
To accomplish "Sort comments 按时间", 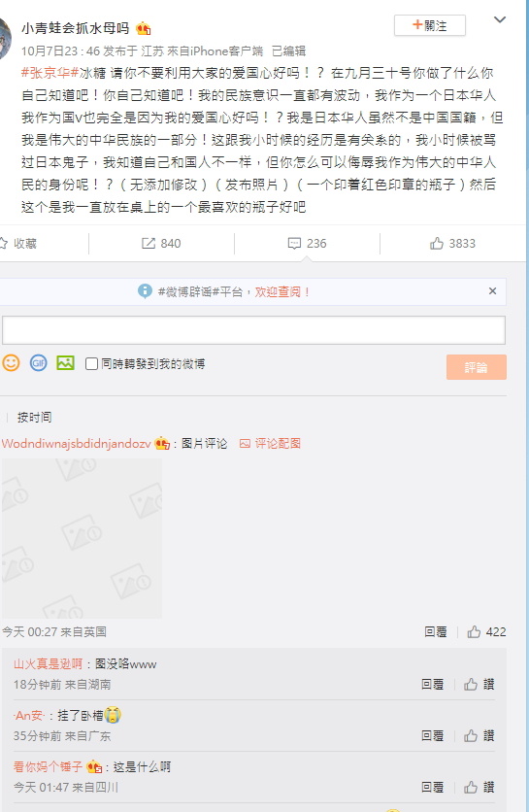I will coord(34,418).
